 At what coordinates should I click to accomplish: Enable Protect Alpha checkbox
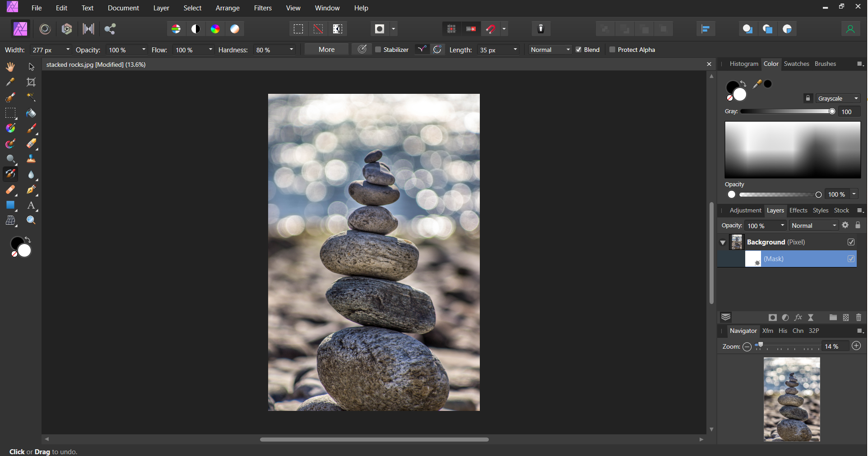612,50
